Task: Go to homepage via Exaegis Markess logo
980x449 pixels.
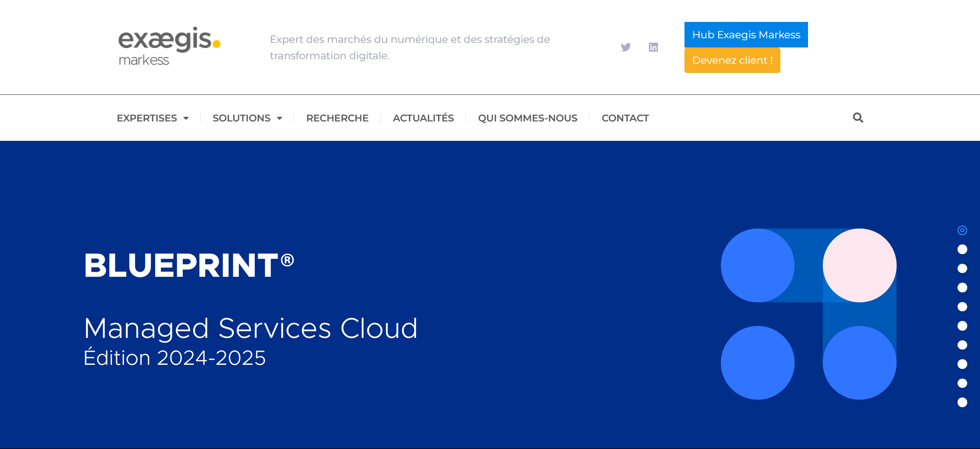Action: tap(169, 46)
